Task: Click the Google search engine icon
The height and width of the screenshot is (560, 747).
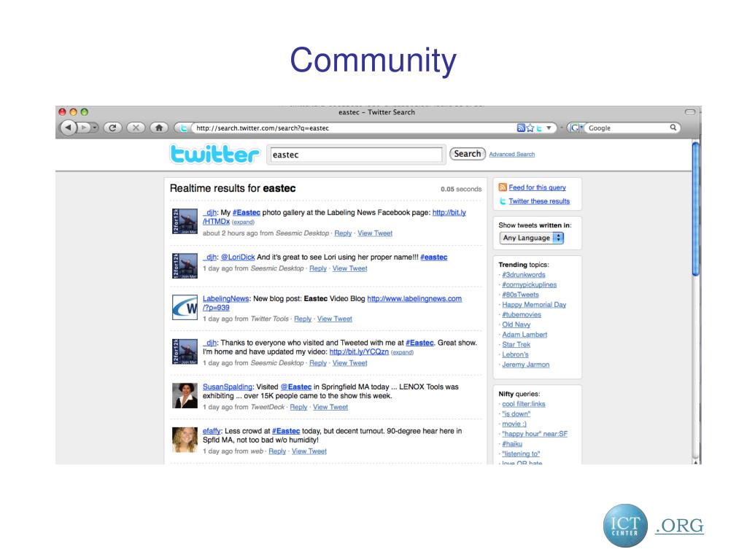Action: click(x=575, y=128)
